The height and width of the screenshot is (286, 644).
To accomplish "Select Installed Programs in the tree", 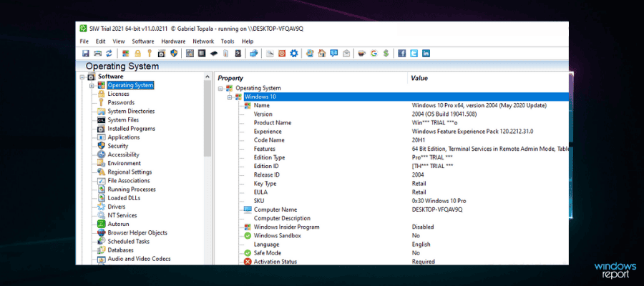I will point(132,129).
